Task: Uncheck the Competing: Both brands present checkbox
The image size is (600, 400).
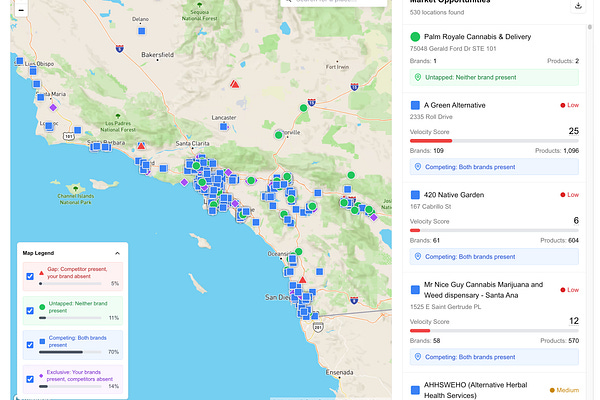Action: (30, 345)
